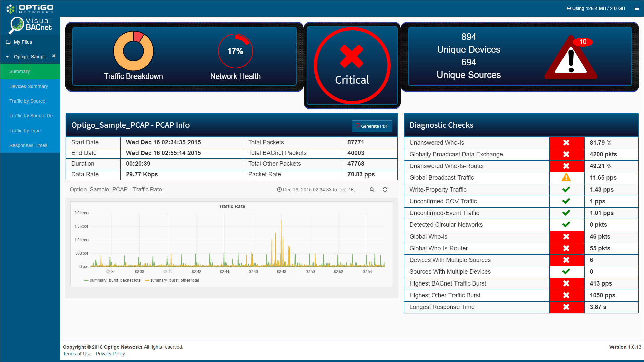This screenshot has height=362, width=644.
Task: Click the storage usage disk icon
Action: [569, 9]
